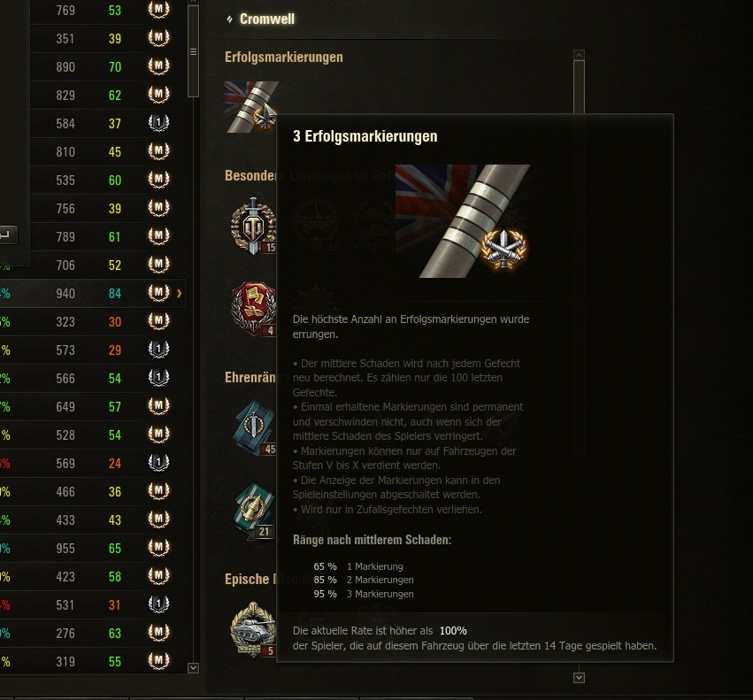Click the Erfolgsmarkierungen section heading
Screen dimensions: 753x700
(x=284, y=58)
